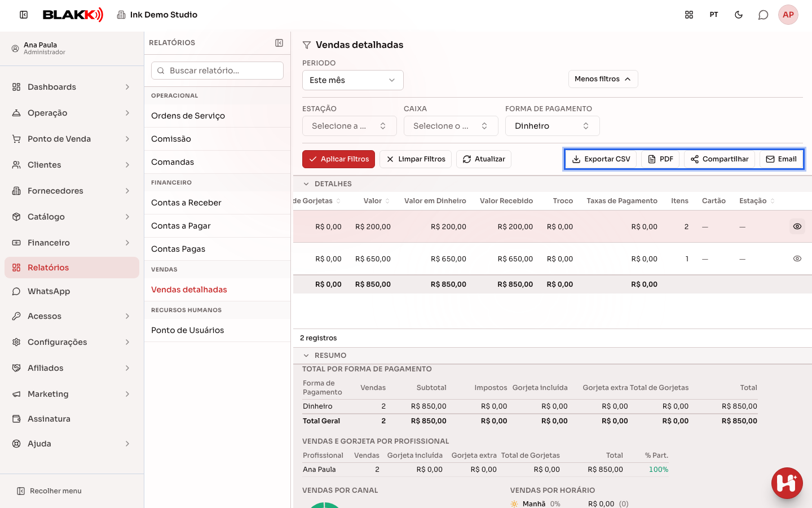This screenshot has height=508, width=812.
Task: Toggle the sidebar panel icon beside the BLAKK logo
Action: click(x=24, y=15)
